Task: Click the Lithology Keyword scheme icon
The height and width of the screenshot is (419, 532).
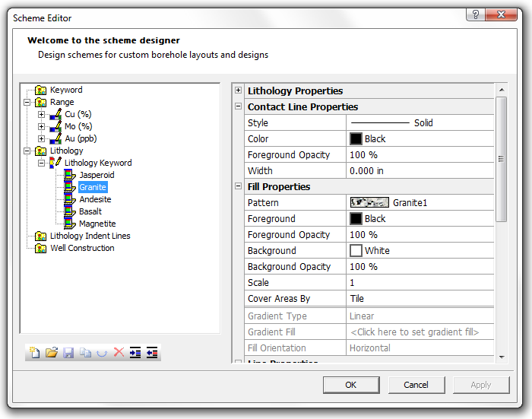Action: (55, 163)
